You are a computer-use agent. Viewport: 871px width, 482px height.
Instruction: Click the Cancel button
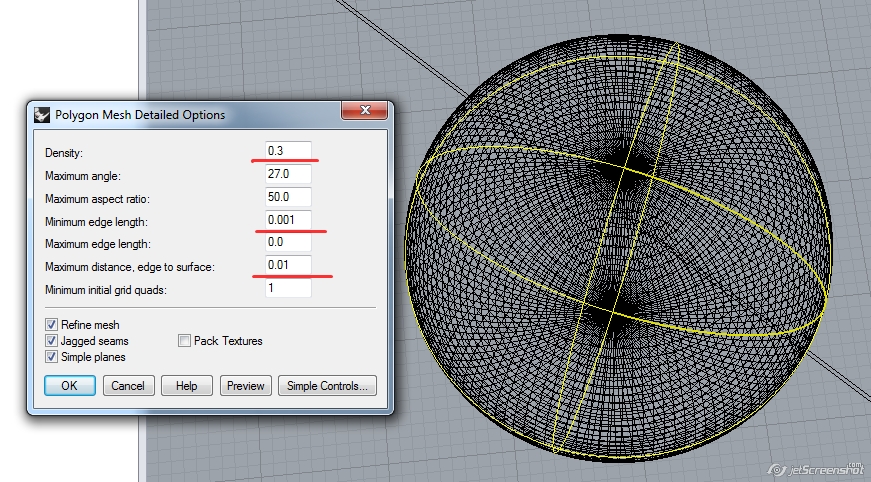coord(128,386)
